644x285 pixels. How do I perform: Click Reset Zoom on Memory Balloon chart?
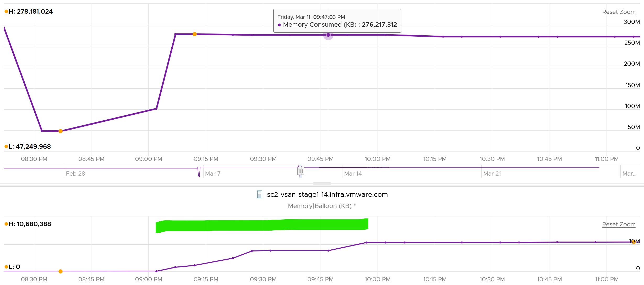click(619, 224)
